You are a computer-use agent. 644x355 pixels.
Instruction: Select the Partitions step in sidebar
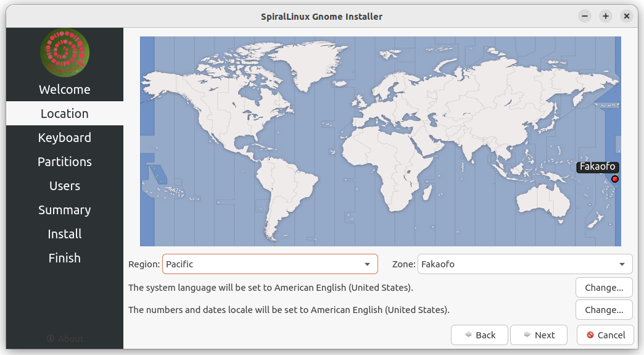click(65, 162)
